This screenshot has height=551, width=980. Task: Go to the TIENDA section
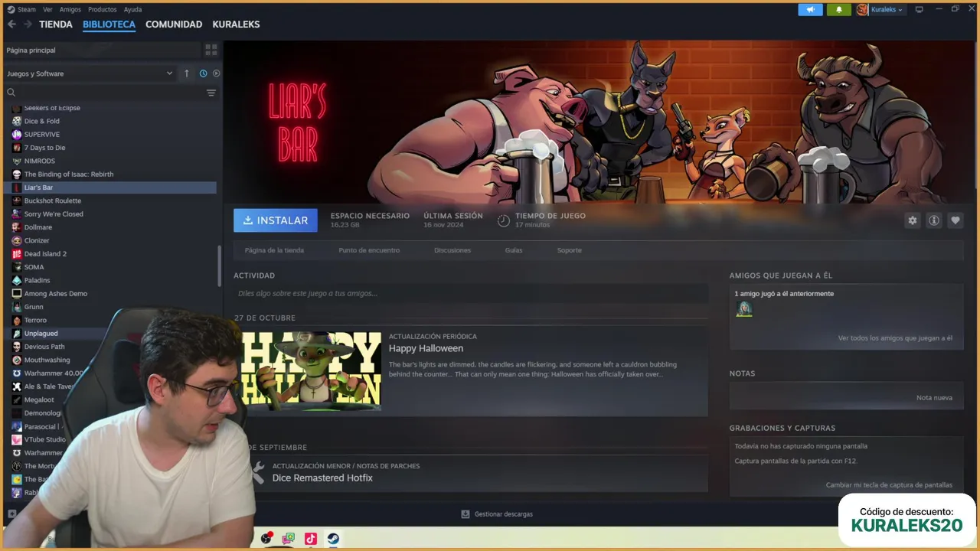[x=56, y=24]
